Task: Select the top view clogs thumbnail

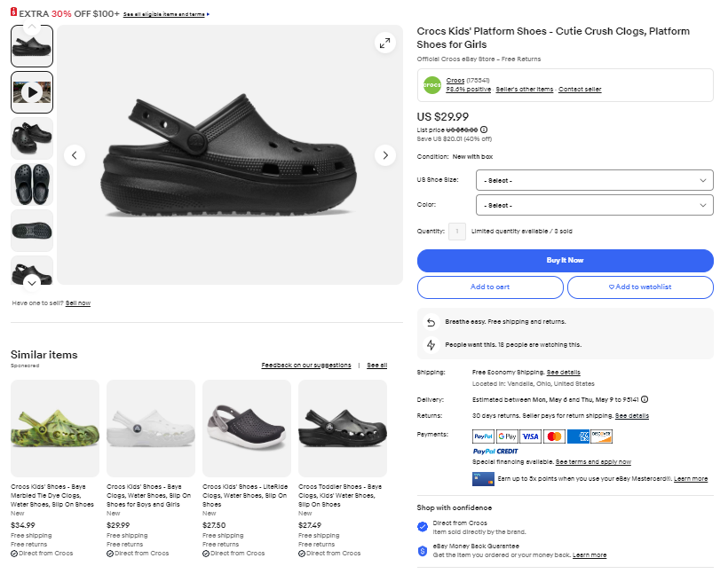Action: coord(32,185)
